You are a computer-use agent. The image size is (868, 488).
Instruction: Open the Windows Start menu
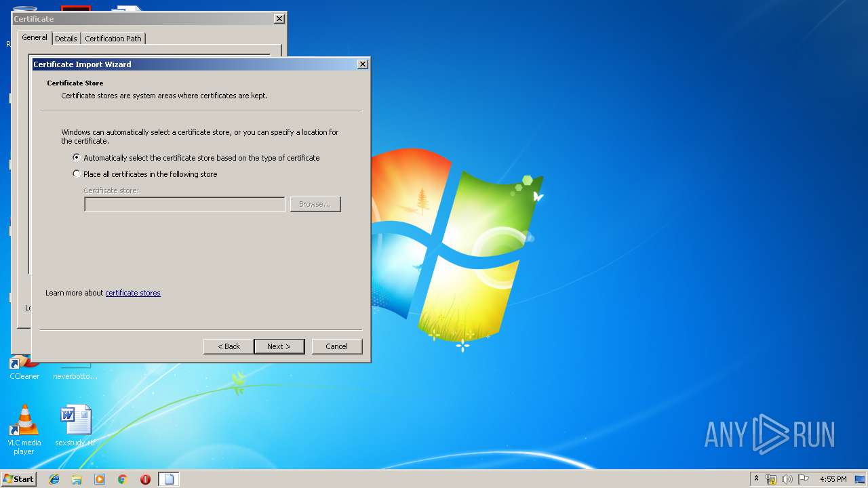(18, 479)
